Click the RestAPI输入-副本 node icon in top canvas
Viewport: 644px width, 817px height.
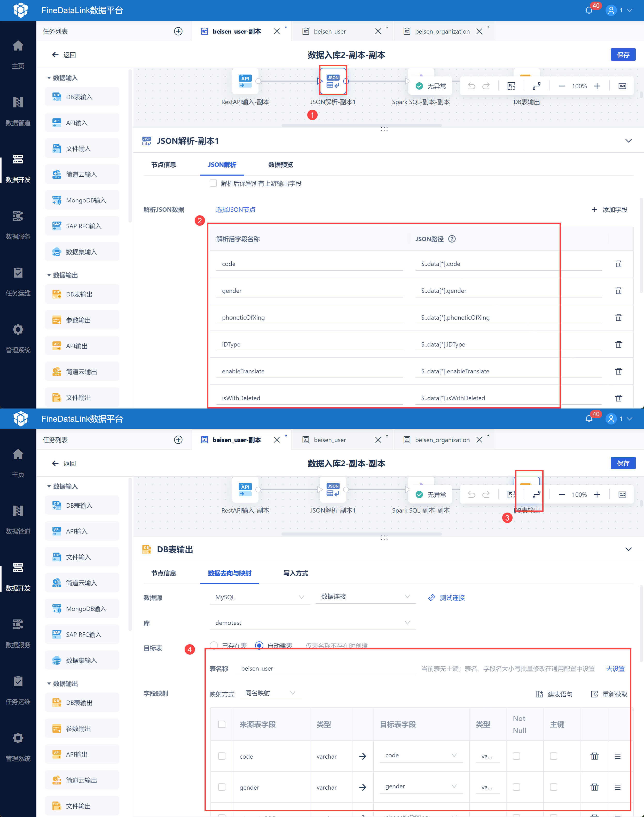coord(245,81)
